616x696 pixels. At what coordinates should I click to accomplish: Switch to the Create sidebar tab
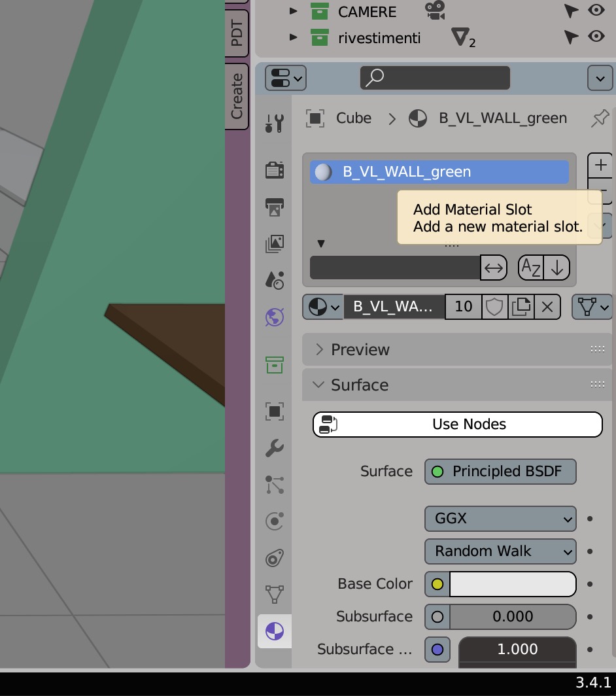(x=237, y=96)
